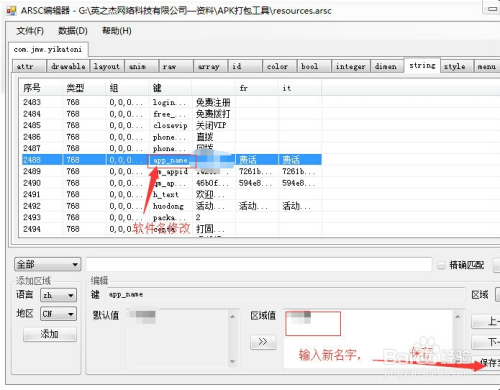Click the 键 column header
500x390 pixels.
click(170, 88)
